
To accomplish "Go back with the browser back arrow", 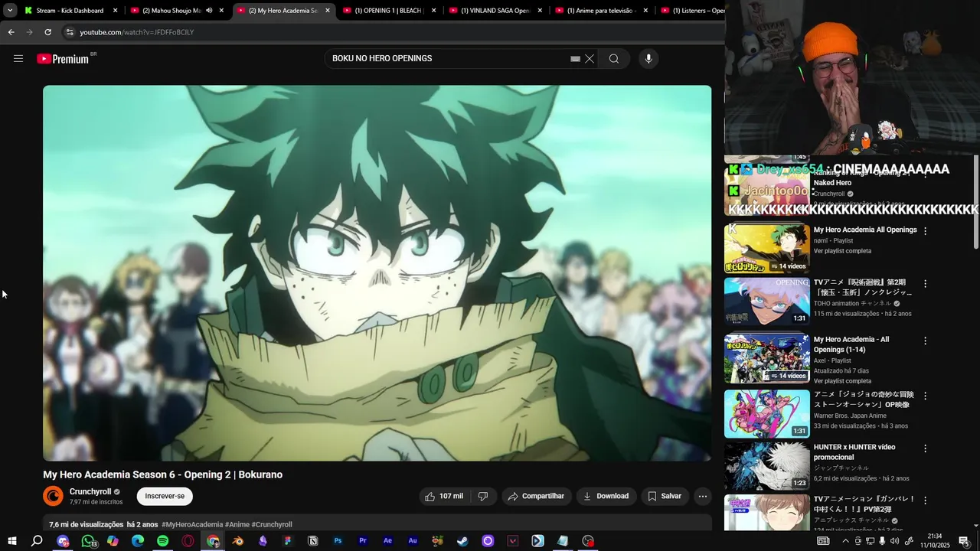I will pyautogui.click(x=11, y=32).
